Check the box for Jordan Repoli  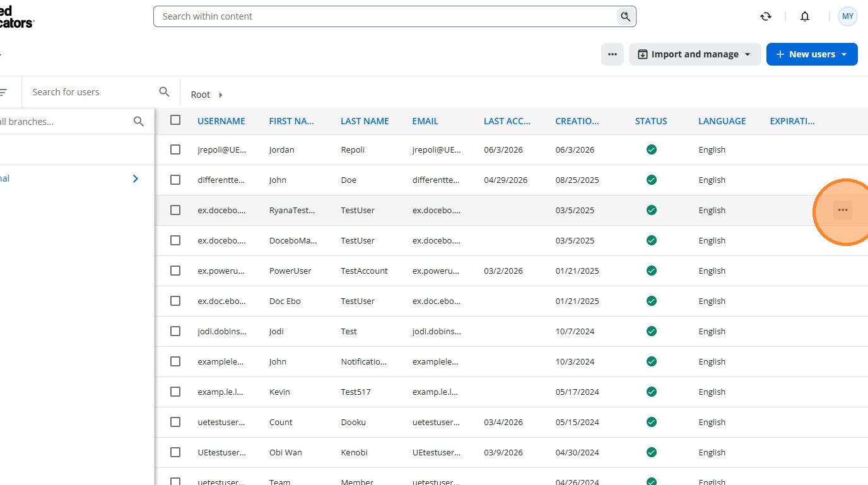pos(175,149)
